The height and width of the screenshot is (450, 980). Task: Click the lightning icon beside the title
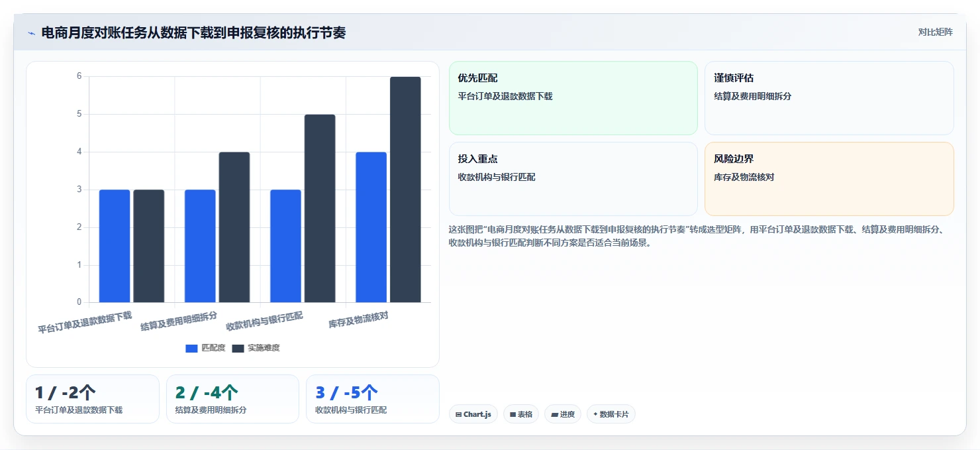pos(31,32)
